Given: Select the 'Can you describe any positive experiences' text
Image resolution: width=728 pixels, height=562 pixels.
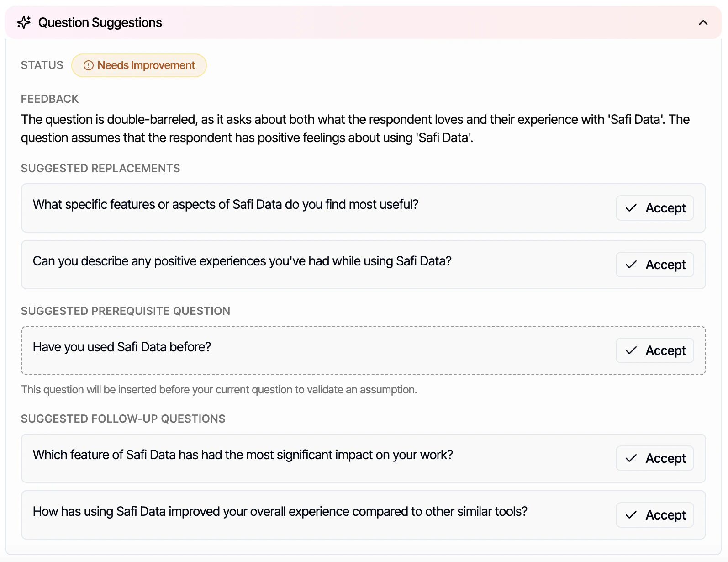Looking at the screenshot, I should click(x=242, y=261).
